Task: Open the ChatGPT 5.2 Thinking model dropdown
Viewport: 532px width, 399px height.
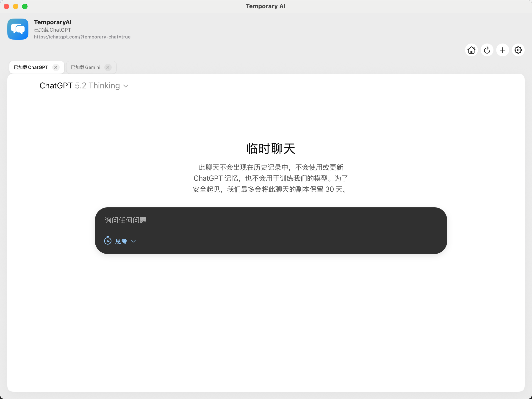Action: coord(83,85)
